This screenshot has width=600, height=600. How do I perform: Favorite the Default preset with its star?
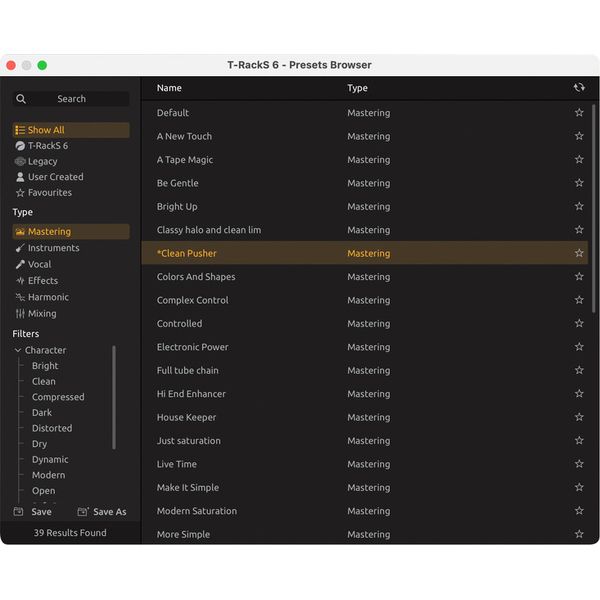[579, 113]
